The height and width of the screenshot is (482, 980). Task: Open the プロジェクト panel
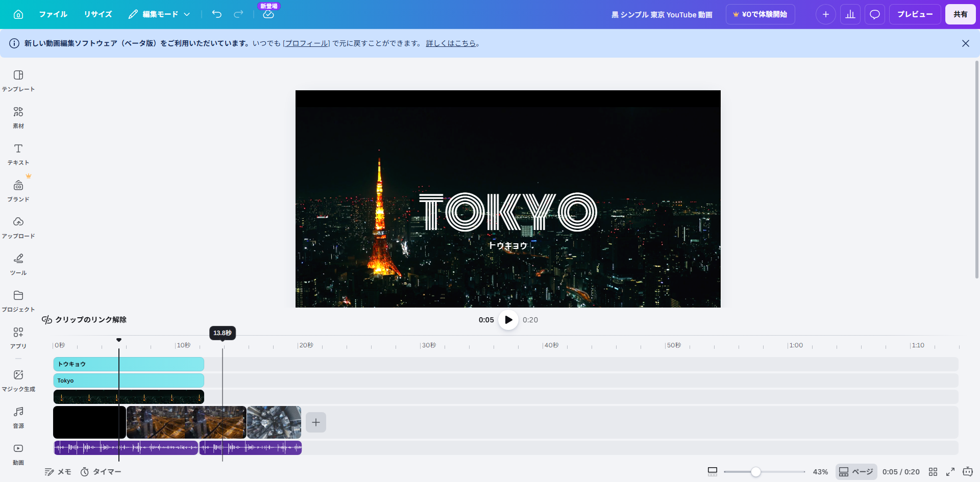click(x=18, y=301)
